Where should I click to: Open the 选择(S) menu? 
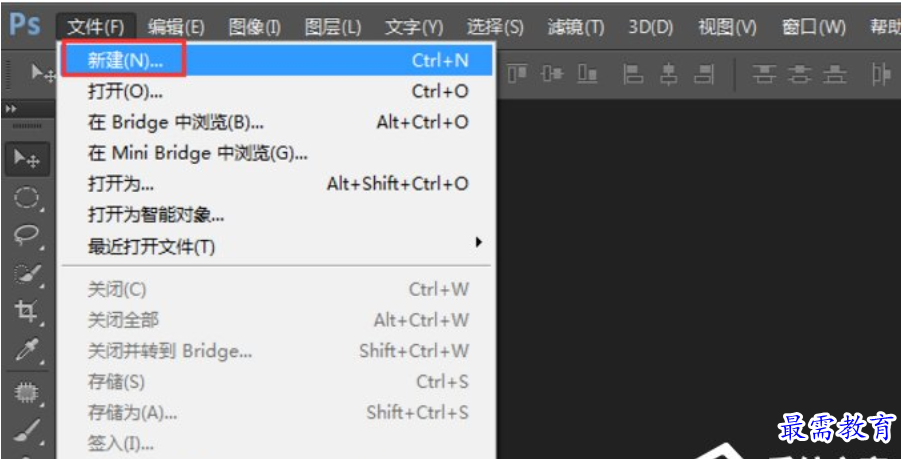(495, 26)
